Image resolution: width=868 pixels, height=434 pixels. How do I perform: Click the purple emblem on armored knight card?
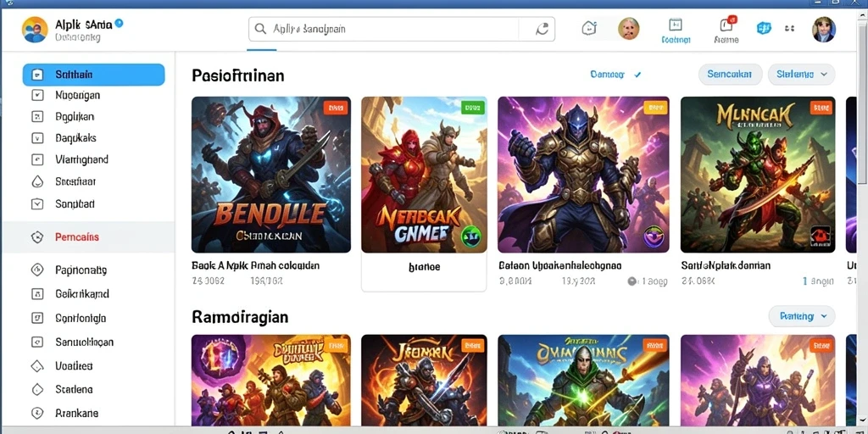point(655,236)
